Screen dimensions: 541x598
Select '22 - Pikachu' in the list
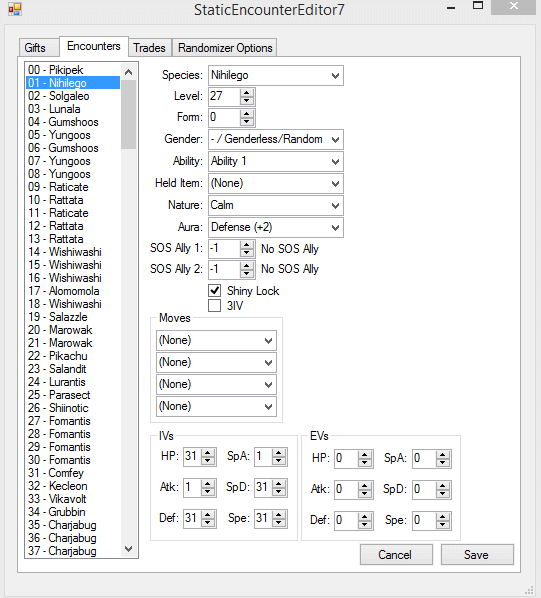click(58, 356)
